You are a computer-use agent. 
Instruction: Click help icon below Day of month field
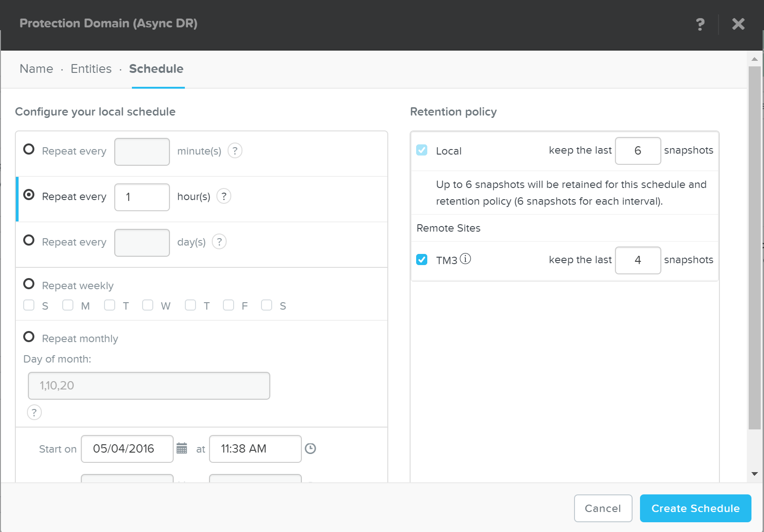(34, 412)
